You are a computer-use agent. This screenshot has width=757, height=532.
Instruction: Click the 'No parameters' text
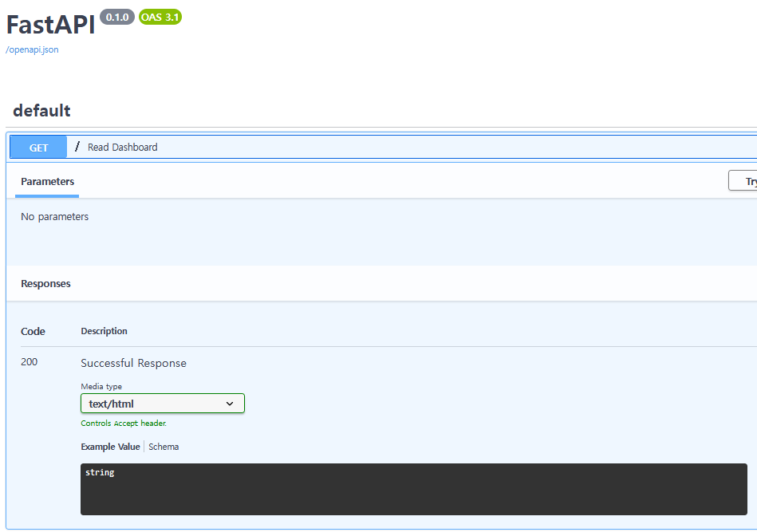click(54, 217)
